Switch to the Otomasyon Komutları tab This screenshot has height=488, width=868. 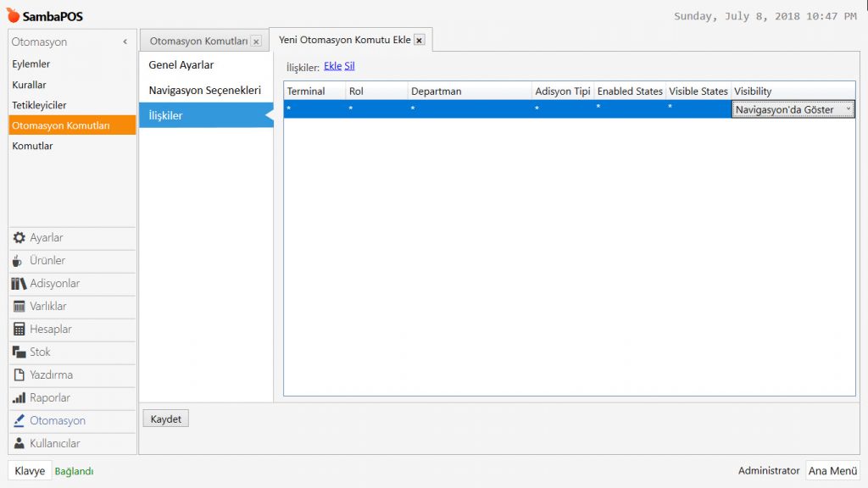(198, 42)
